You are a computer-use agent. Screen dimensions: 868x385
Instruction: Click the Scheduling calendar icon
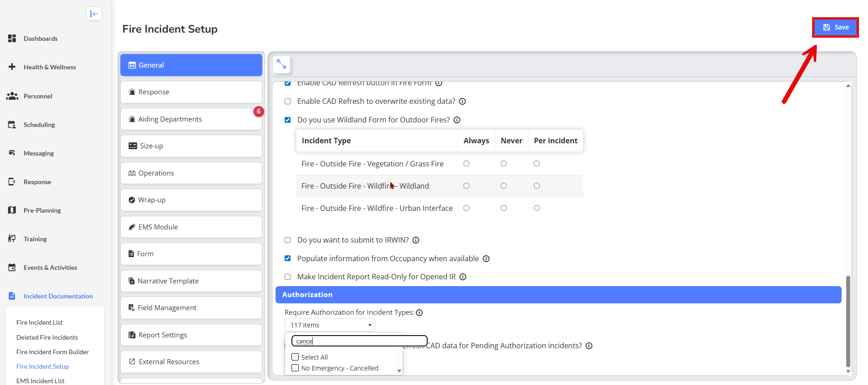click(12, 125)
